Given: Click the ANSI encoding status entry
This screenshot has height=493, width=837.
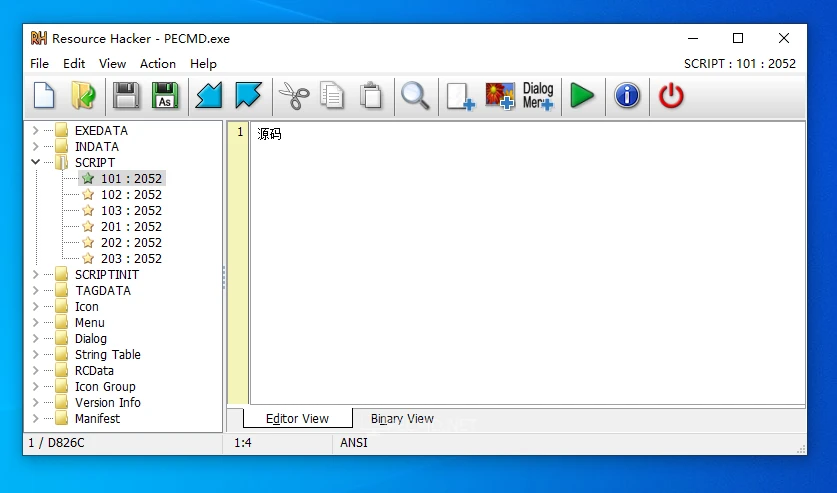Looking at the screenshot, I should pyautogui.click(x=353, y=443).
